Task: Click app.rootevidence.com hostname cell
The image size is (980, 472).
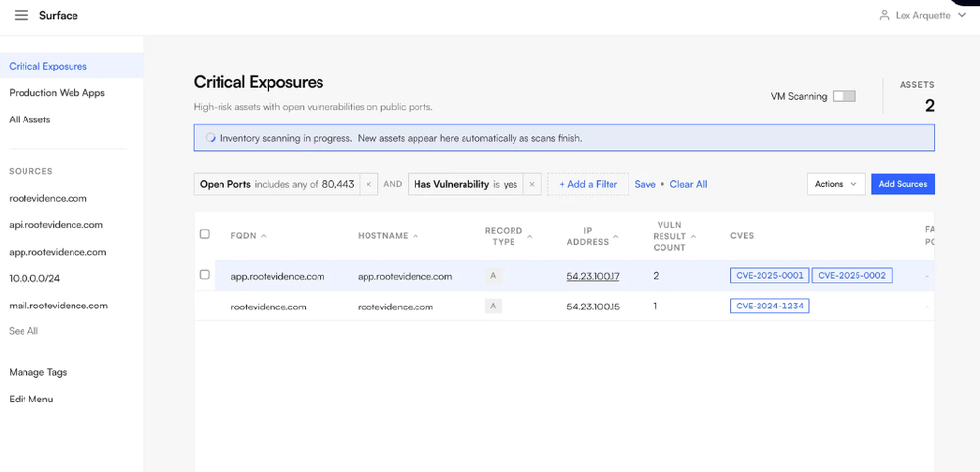Action: pos(405,276)
